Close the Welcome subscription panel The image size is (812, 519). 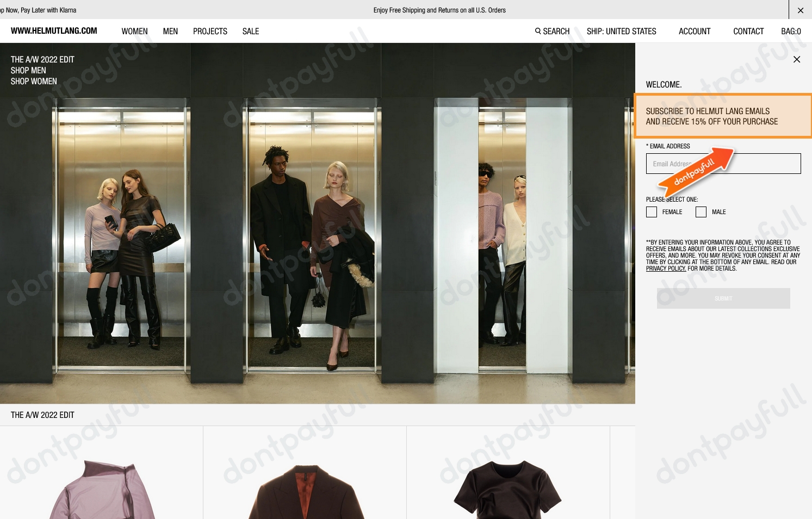click(797, 59)
